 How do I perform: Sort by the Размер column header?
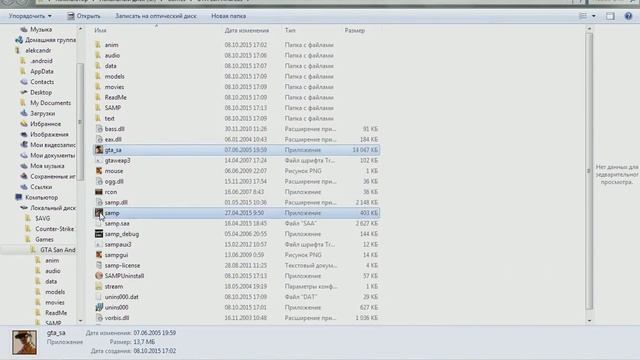(x=355, y=30)
